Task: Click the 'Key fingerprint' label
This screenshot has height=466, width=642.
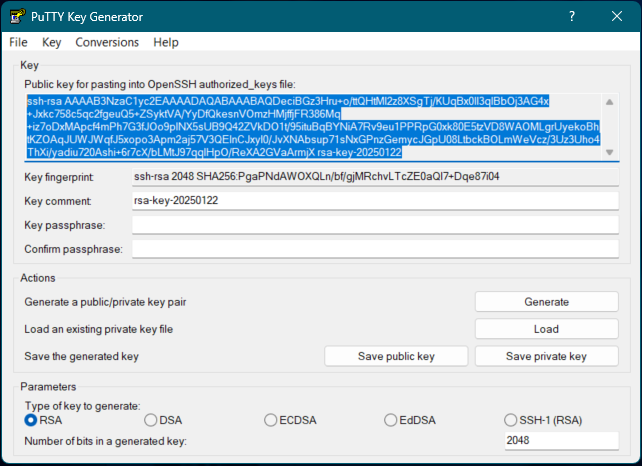Action: click(x=59, y=177)
